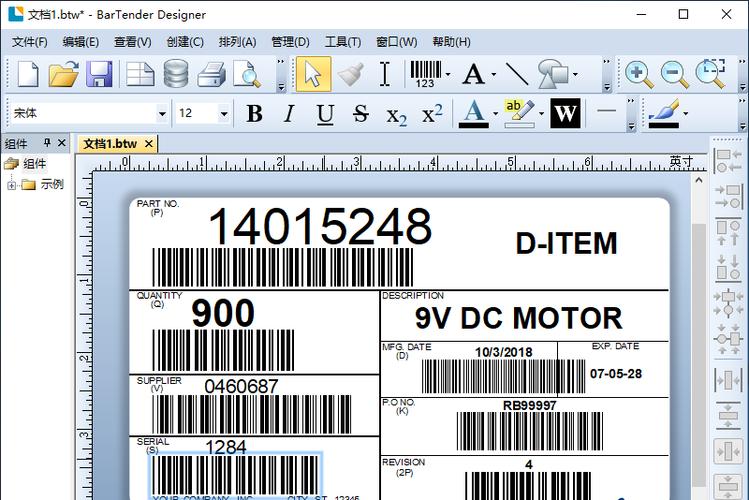
Task: Apply font color with the A swatch
Action: pyautogui.click(x=473, y=114)
